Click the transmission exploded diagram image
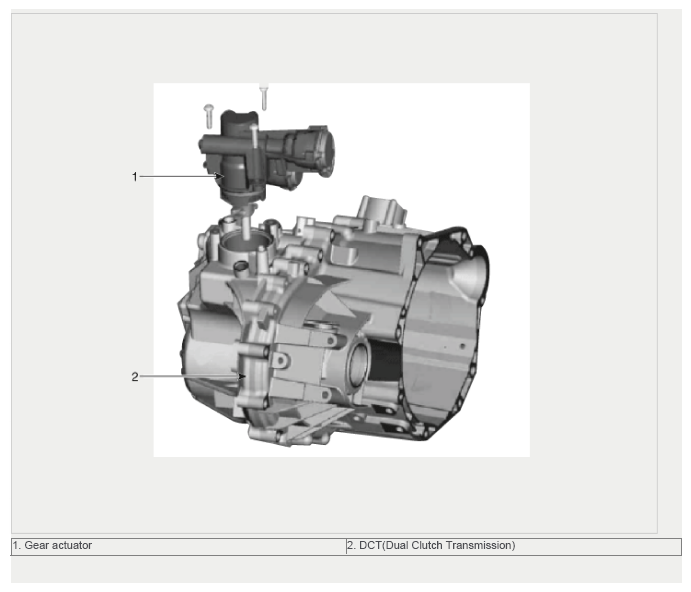The height and width of the screenshot is (592, 691). coord(342,270)
